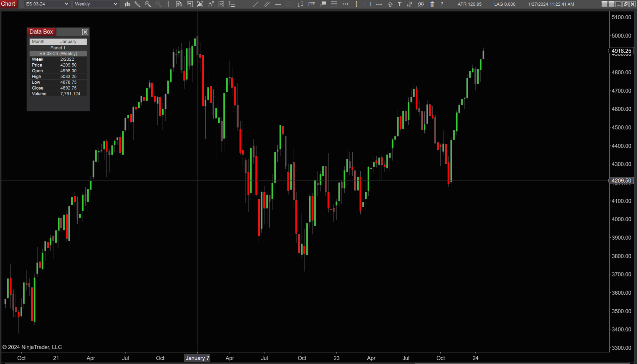Open the Chart menu label
637x364 pixels.
click(8, 4)
